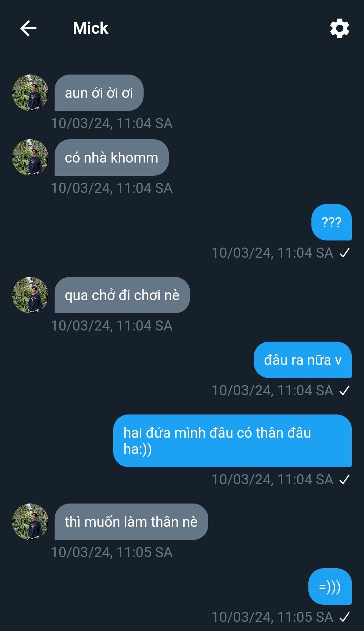Tap the 11:05 SA timestamp under "thì muốn làm thân nè"
364x631 pixels.
coord(112,552)
